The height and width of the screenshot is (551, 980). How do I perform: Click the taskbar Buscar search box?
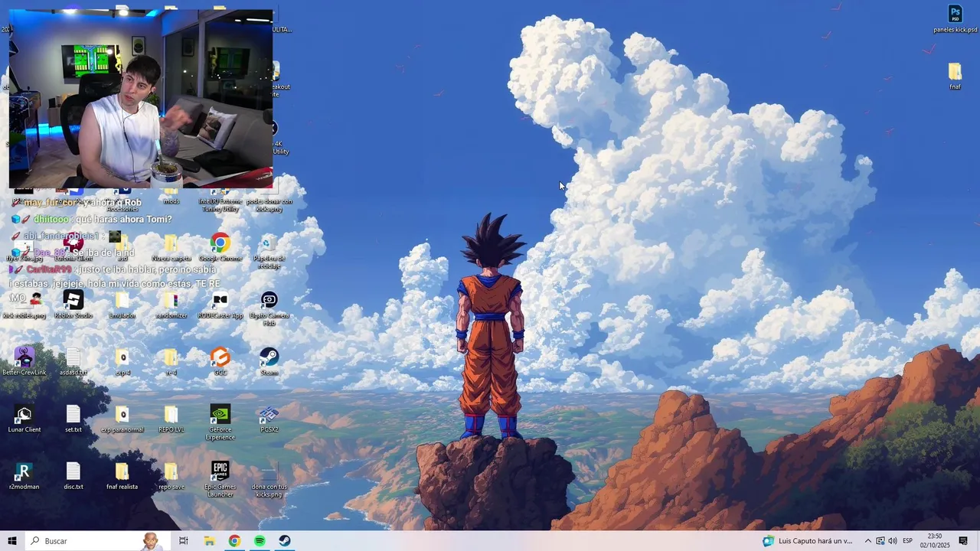[x=97, y=541]
